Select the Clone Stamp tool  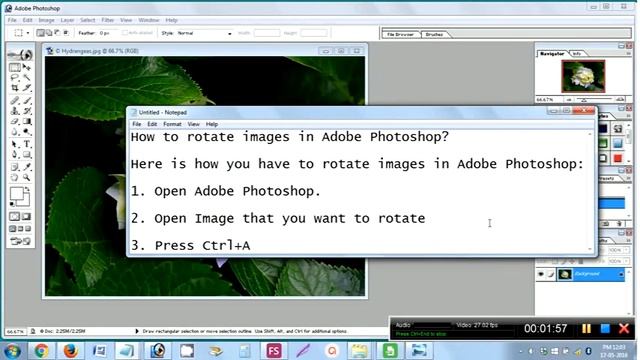point(15,111)
